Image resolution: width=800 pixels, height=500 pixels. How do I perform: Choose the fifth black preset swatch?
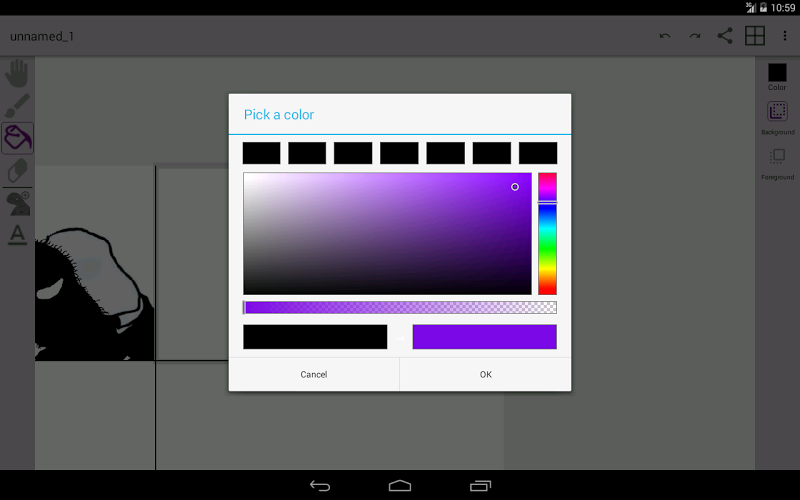(x=445, y=153)
